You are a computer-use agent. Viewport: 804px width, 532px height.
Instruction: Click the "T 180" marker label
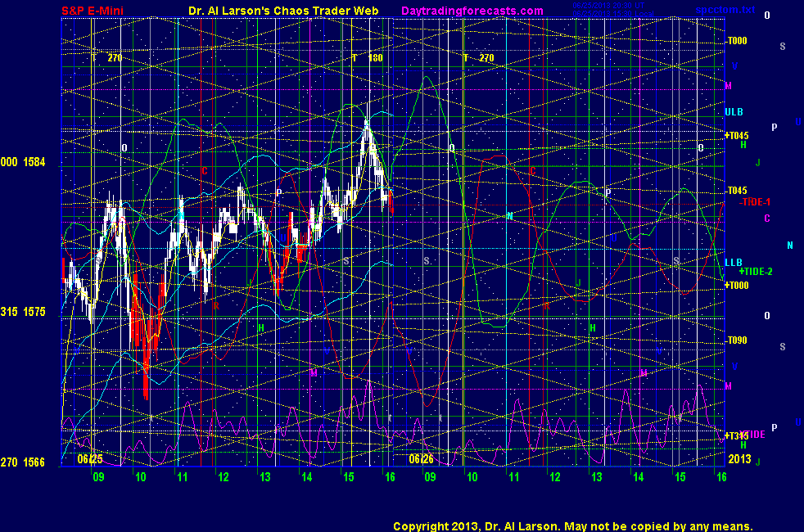[367, 58]
